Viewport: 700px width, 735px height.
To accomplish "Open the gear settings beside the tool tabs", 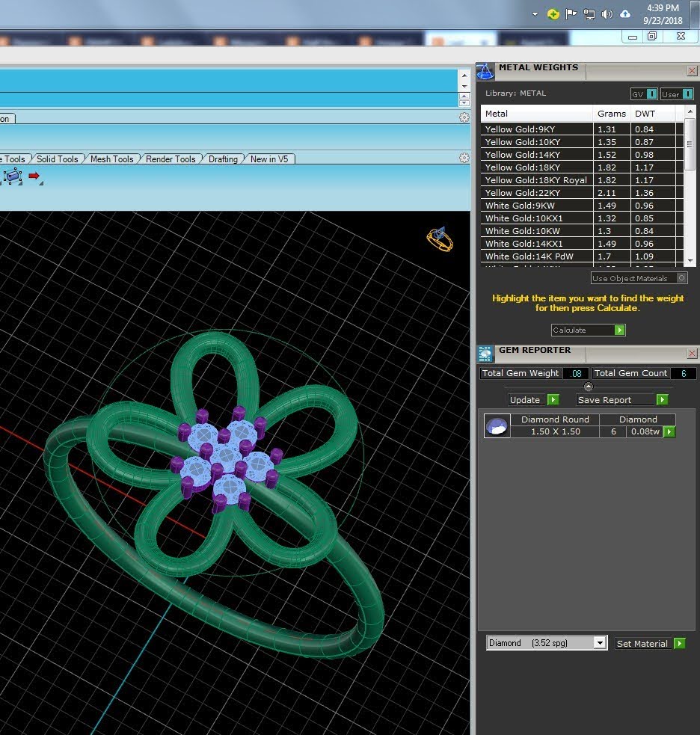I will (x=464, y=158).
